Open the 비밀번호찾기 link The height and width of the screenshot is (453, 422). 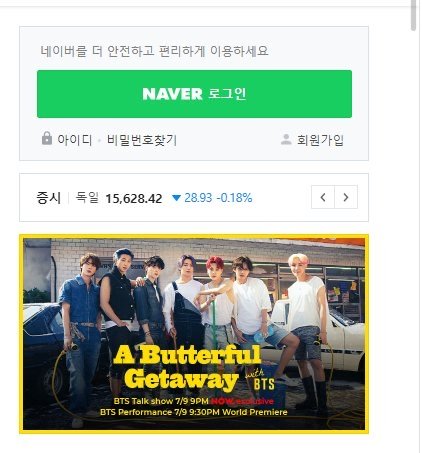141,140
